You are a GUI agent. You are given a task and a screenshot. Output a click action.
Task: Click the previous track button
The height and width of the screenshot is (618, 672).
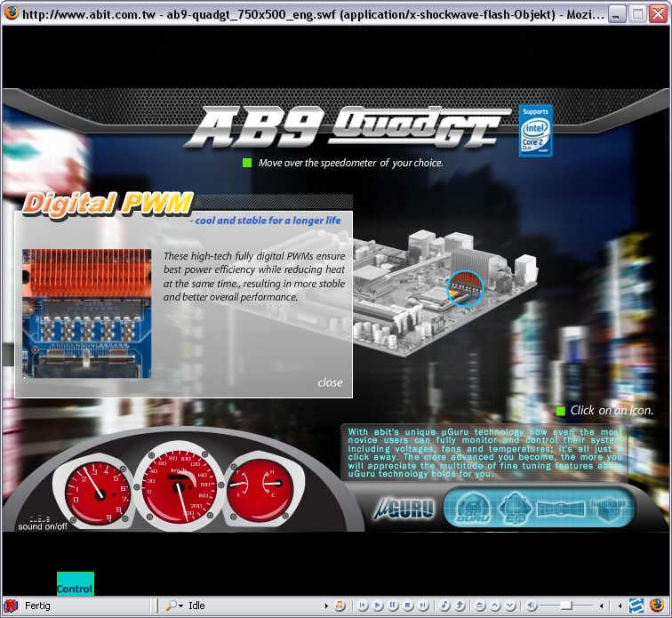(363, 606)
